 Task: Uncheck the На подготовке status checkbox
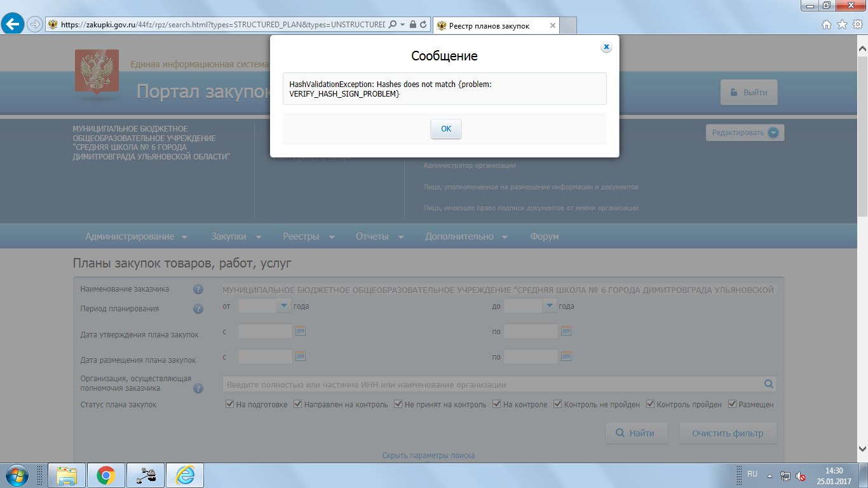click(230, 404)
